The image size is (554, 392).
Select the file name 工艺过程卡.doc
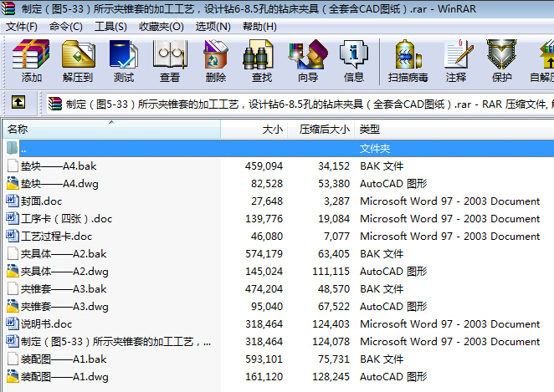(x=57, y=236)
